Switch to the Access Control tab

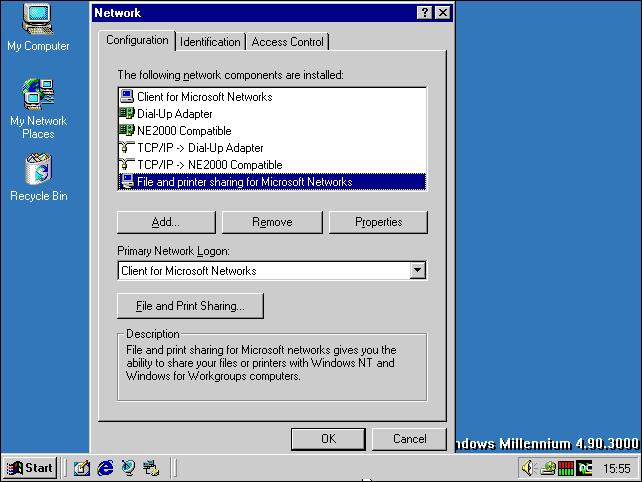[287, 42]
